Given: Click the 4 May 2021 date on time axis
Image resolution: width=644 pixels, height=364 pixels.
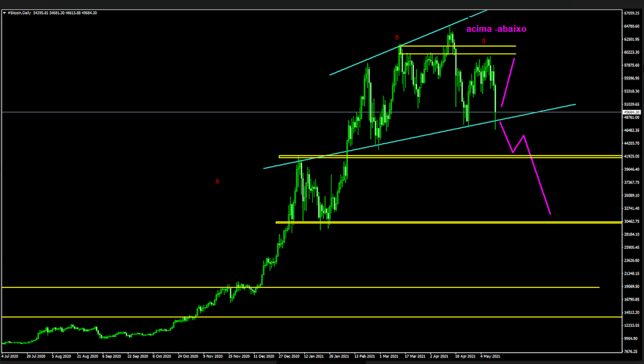Looking at the screenshot, I should (489, 356).
